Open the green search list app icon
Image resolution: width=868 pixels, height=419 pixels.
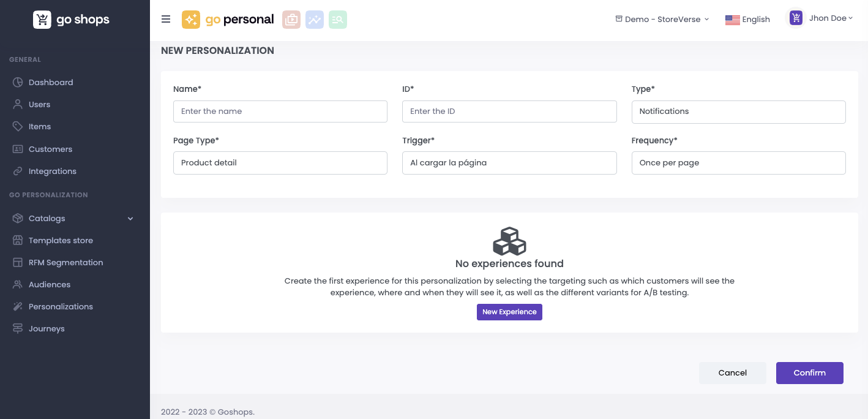338,20
